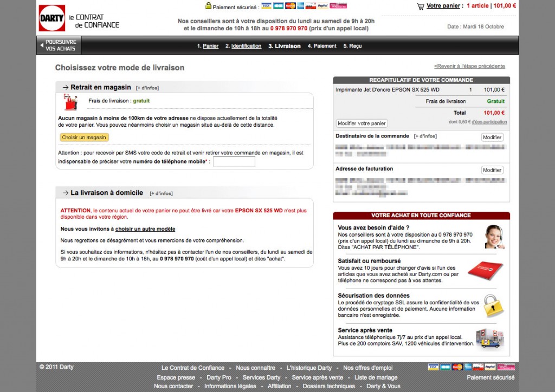Click the Date : Mardi 18 Octobre text
The height and width of the screenshot is (392, 555).
[x=475, y=27]
